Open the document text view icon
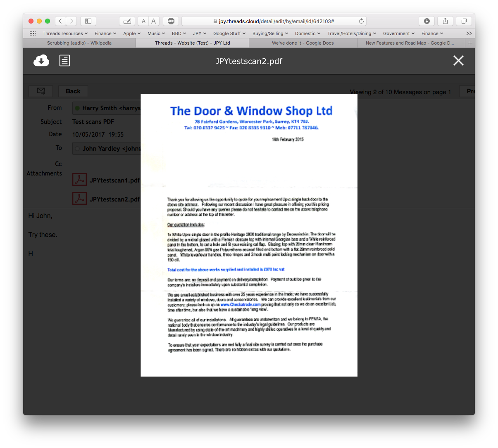This screenshot has height=448, width=498. click(x=64, y=61)
